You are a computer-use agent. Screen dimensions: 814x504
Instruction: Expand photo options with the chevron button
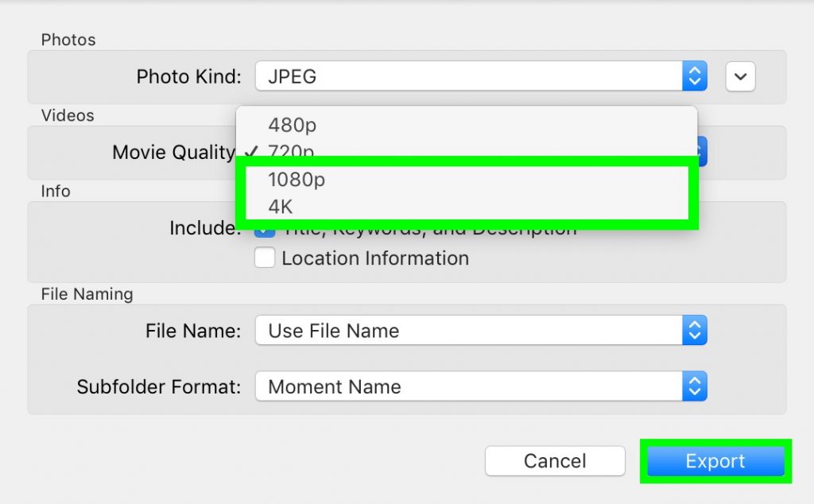pos(740,77)
